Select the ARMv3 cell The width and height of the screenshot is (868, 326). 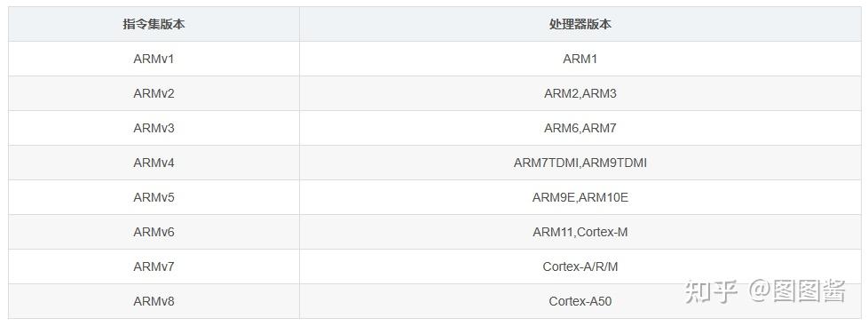(154, 128)
